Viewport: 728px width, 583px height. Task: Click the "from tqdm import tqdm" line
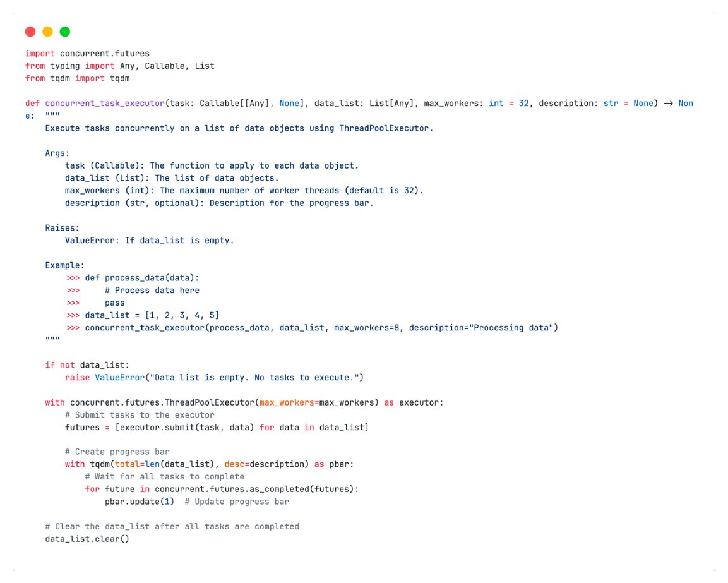click(x=78, y=78)
